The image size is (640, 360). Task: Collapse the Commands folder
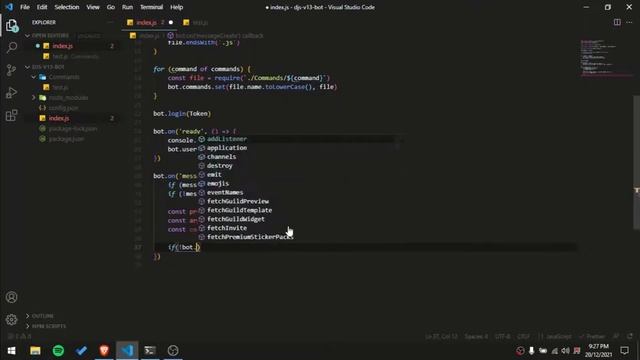tap(33, 77)
